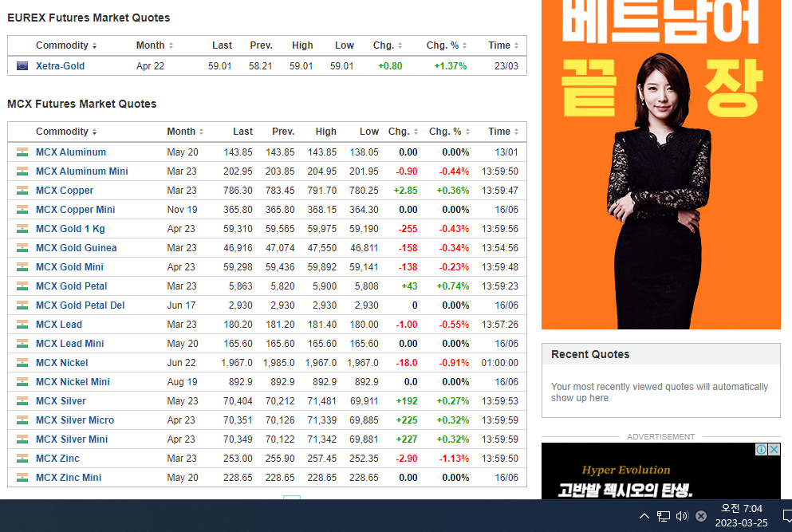Open the MCX Nickel Mini link
The image size is (792, 532).
pos(73,382)
